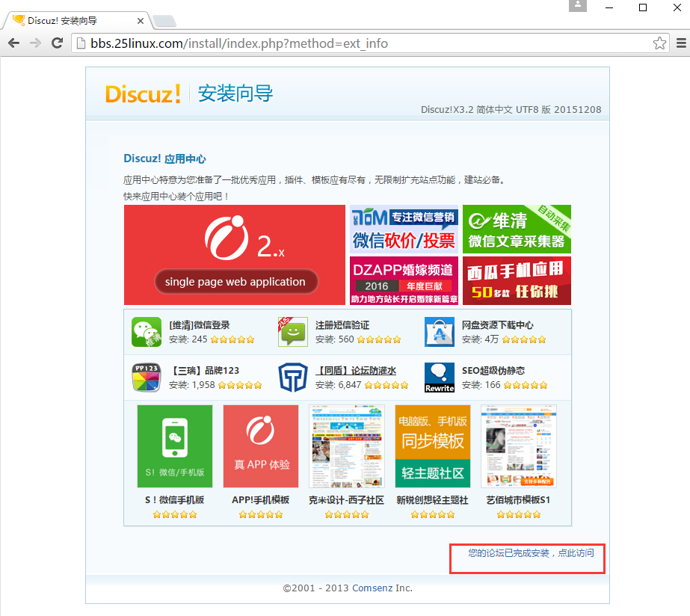The height and width of the screenshot is (616, 690).
Task: Close the Discuz! 安装向导 tab
Action: [141, 21]
